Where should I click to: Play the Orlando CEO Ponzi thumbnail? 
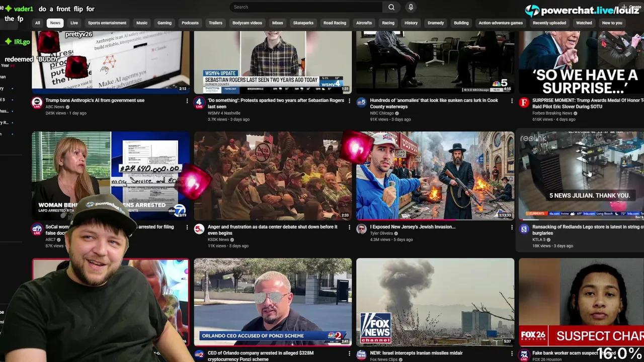[x=273, y=302]
